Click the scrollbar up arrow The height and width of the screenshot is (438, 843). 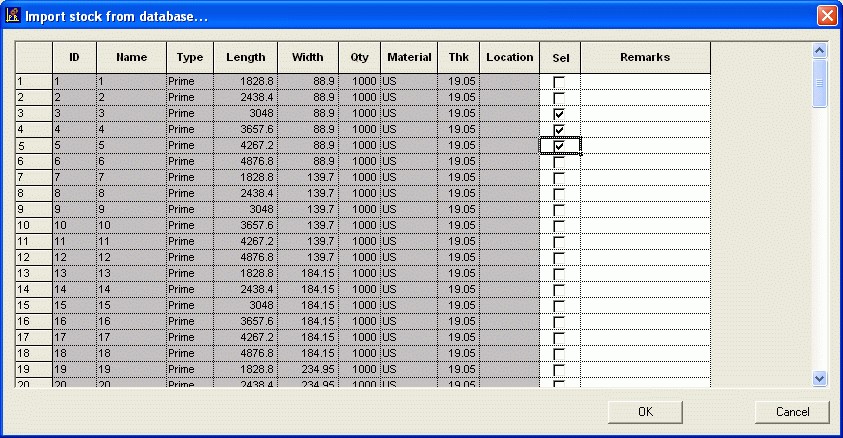point(820,50)
